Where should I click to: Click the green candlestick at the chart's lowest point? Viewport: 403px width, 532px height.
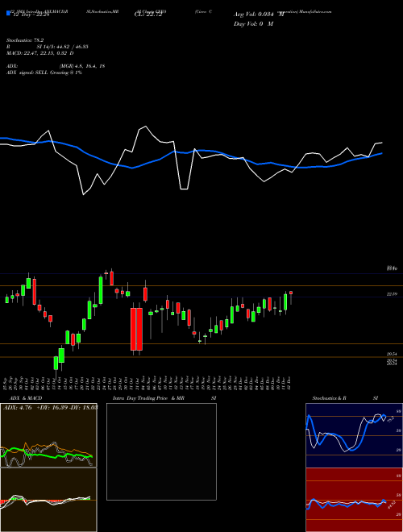tap(56, 363)
